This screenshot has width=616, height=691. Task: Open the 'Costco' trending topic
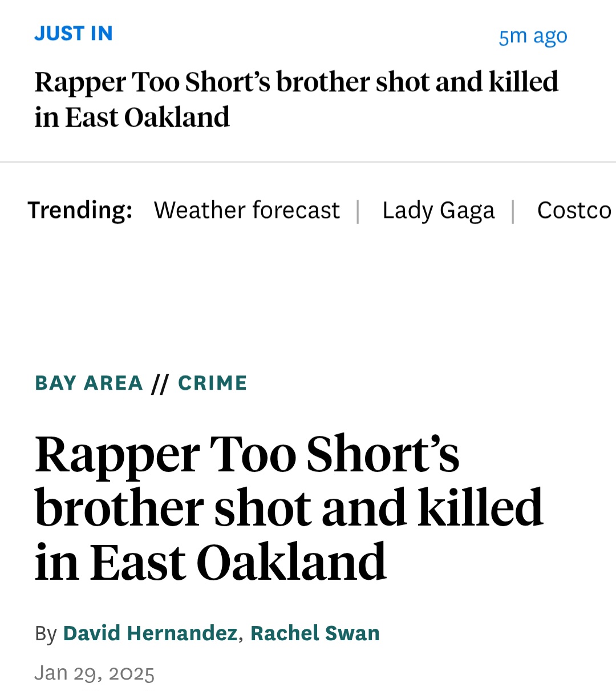[575, 211]
